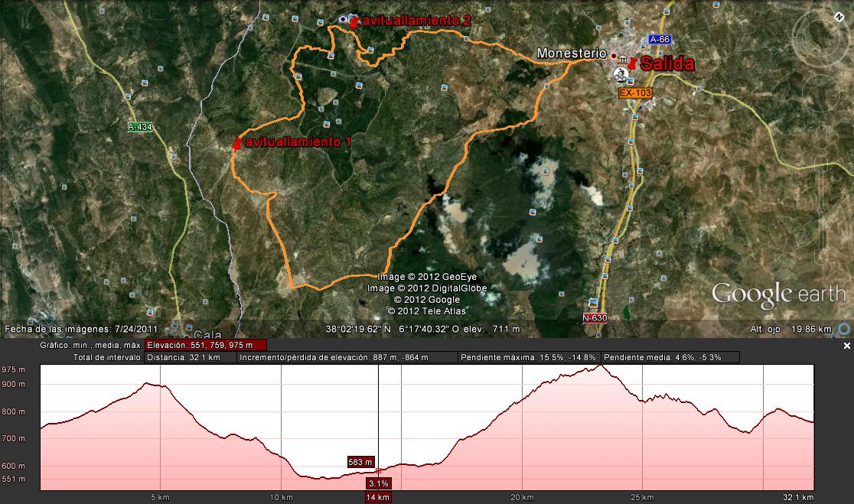Click the EX-103 road shield

click(x=634, y=93)
